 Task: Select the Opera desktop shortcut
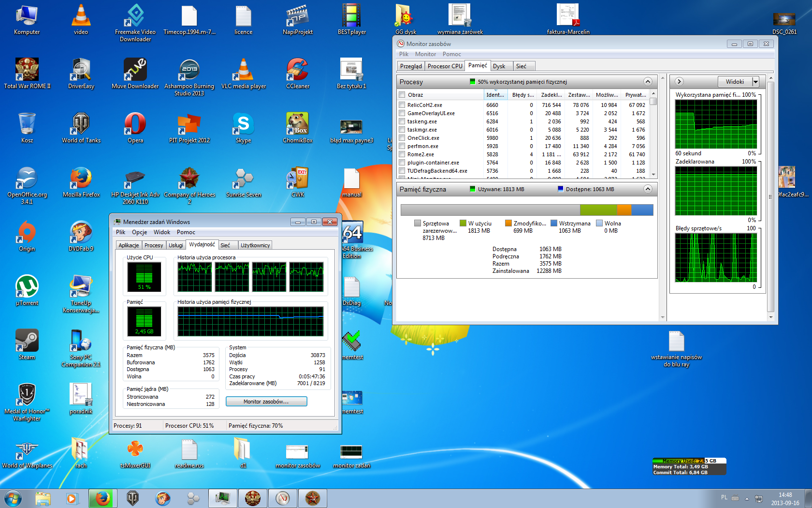[x=135, y=128]
